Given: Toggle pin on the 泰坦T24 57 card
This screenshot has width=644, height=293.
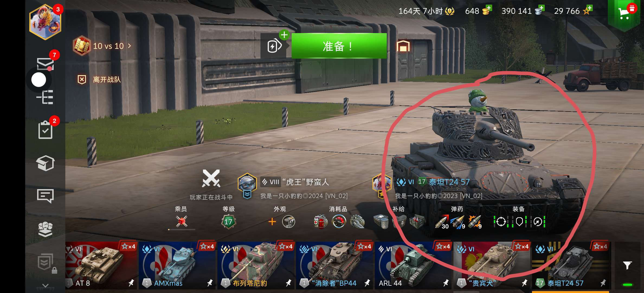Looking at the screenshot, I should (603, 283).
